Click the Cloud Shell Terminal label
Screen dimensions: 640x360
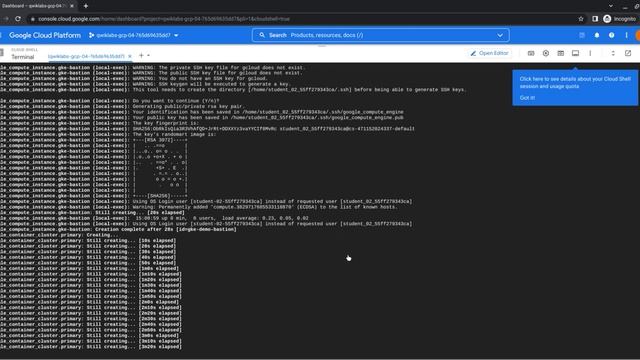coord(23,57)
